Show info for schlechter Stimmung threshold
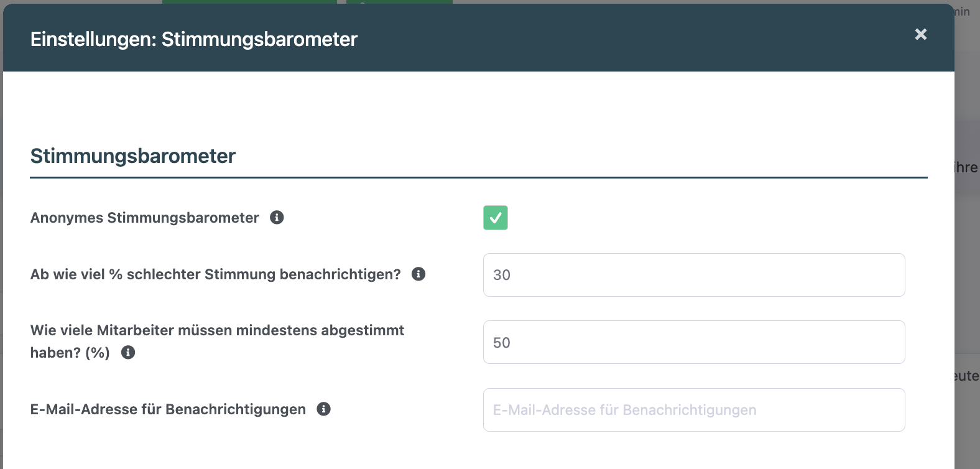Viewport: 980px width, 469px height. tap(418, 274)
